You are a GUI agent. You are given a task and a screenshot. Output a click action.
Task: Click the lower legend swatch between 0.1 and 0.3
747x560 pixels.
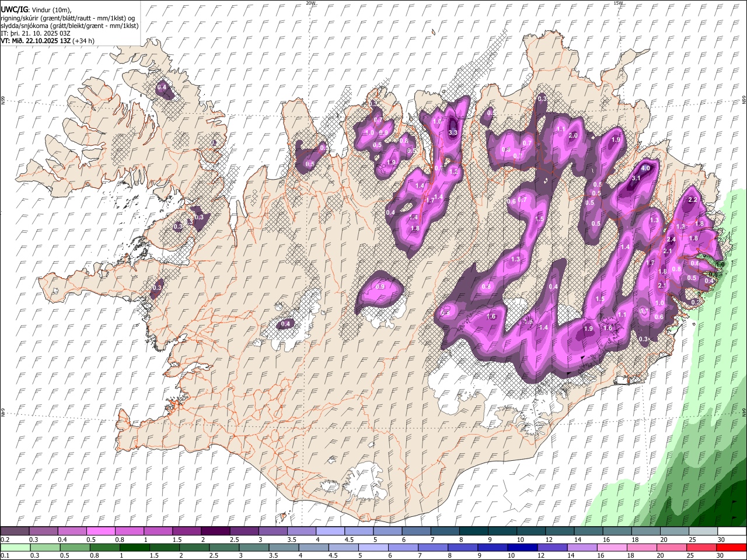click(15, 547)
